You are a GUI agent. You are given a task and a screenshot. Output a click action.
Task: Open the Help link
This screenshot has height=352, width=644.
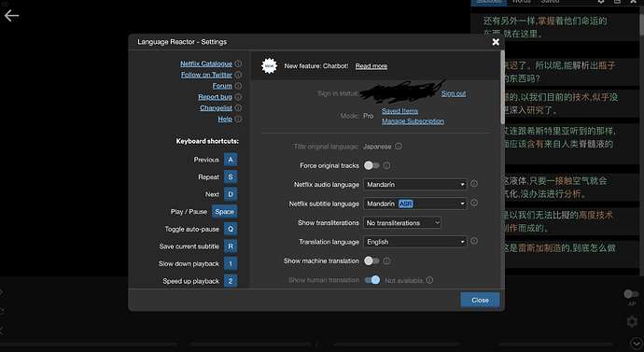[x=225, y=120]
